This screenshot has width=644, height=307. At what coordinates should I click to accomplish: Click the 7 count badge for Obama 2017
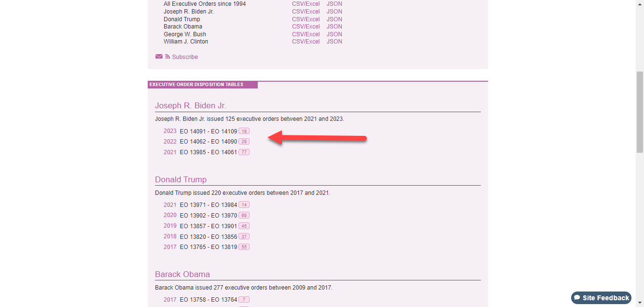(244, 300)
